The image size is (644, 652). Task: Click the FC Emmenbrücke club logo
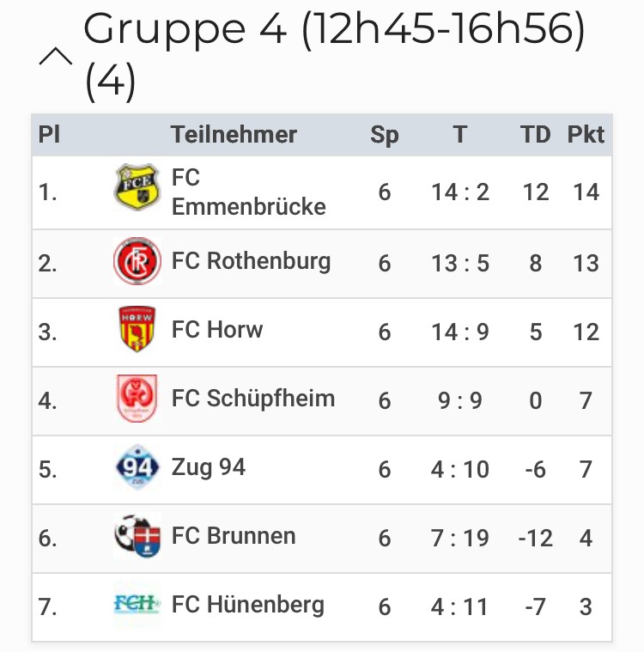[x=137, y=187]
